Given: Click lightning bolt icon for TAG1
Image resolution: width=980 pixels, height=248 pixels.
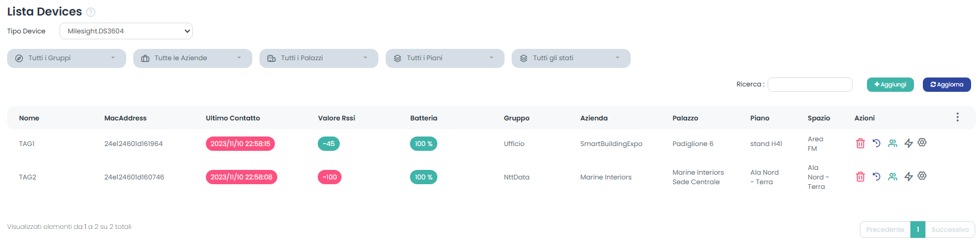Looking at the screenshot, I should (x=909, y=143).
